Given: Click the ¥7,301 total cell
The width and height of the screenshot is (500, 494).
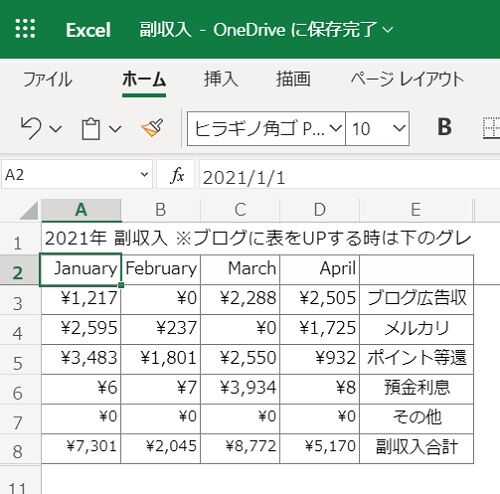Looking at the screenshot, I should [x=81, y=448].
